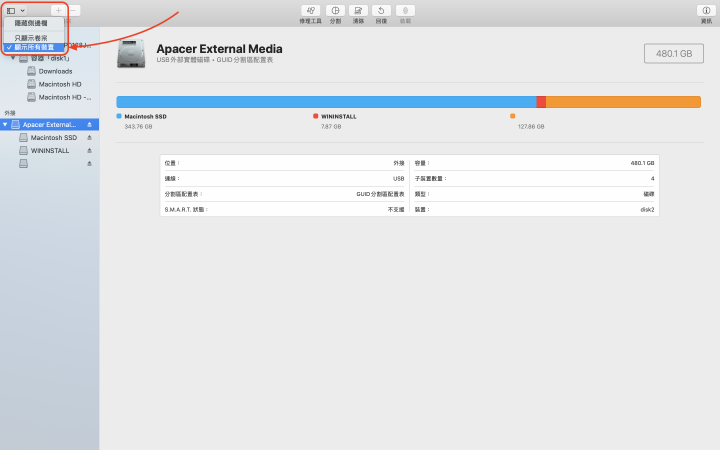
Task: Select WININSTALL in the sidebar
Action: coord(50,150)
